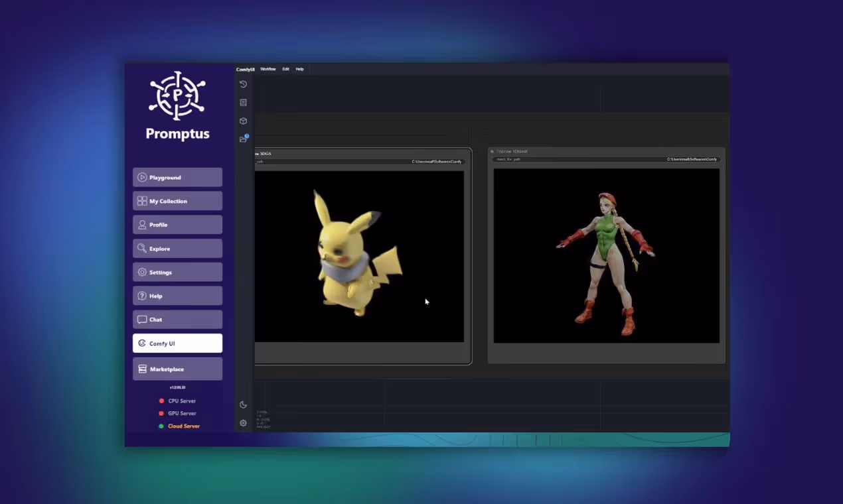Open the Help section in sidebar

tap(177, 296)
